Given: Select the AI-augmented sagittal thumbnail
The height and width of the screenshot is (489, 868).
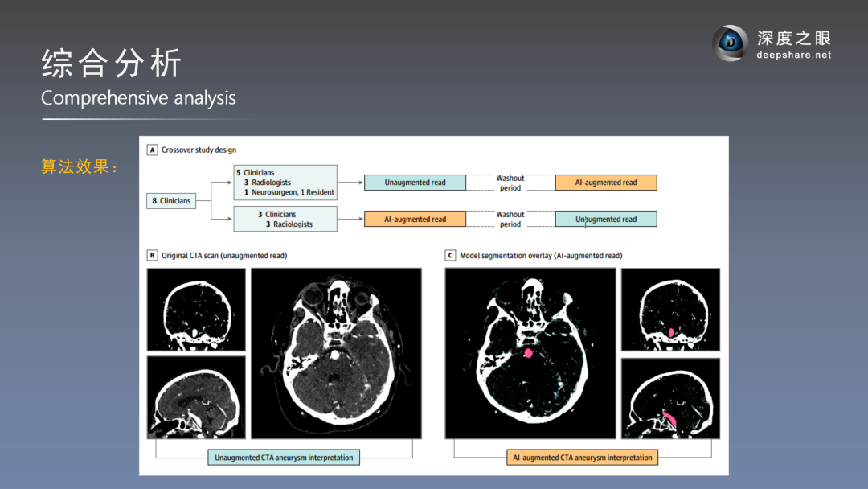Looking at the screenshot, I should pos(670,399).
